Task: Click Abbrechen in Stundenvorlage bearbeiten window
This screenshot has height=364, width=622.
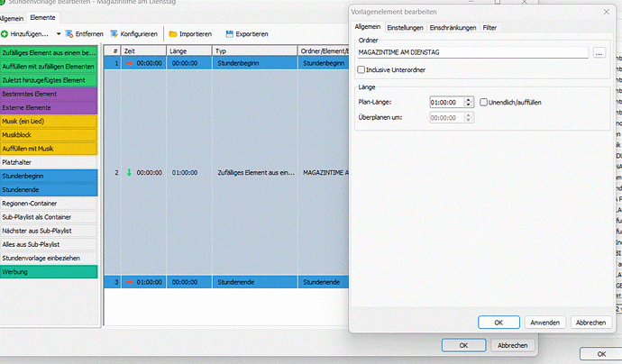Action: pos(513,345)
